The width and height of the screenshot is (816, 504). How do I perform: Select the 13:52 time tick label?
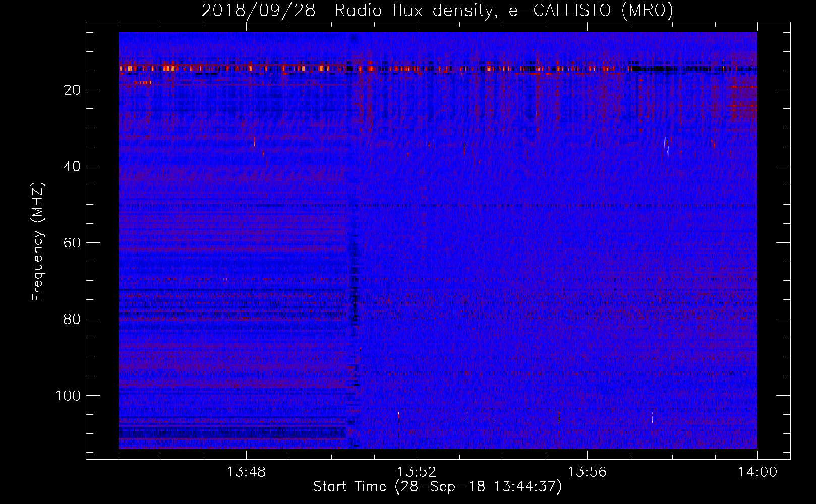pos(417,472)
